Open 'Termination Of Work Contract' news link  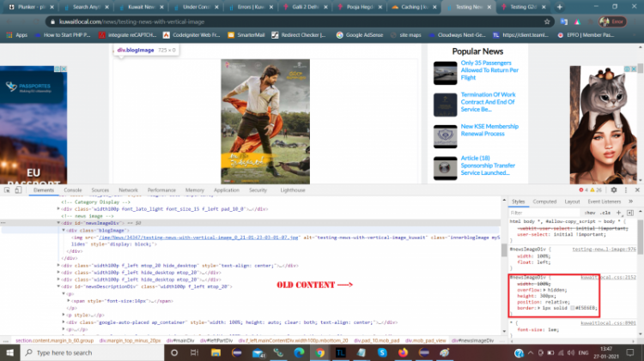[x=488, y=102]
